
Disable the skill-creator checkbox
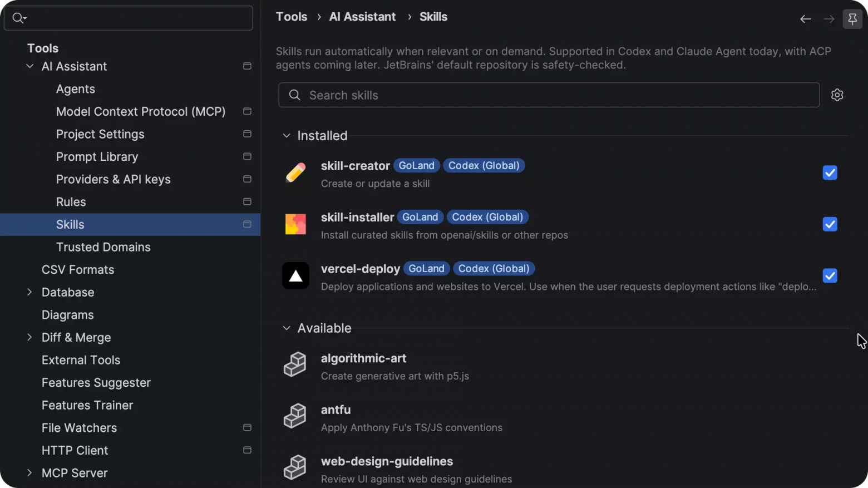pos(830,172)
